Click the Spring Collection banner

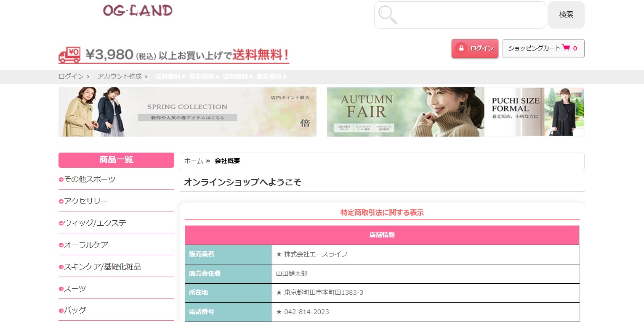[x=187, y=112]
